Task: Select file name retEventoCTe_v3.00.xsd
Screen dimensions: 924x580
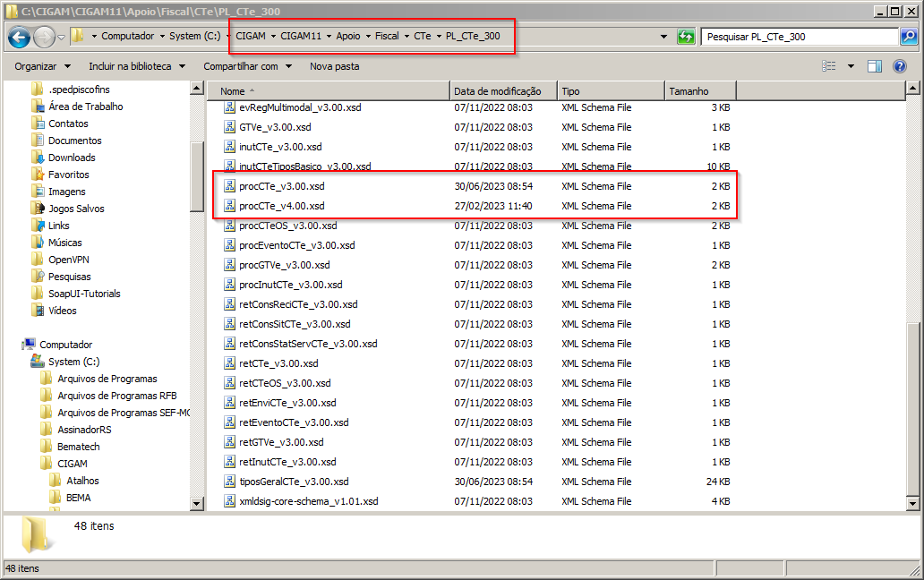Action: pos(294,422)
